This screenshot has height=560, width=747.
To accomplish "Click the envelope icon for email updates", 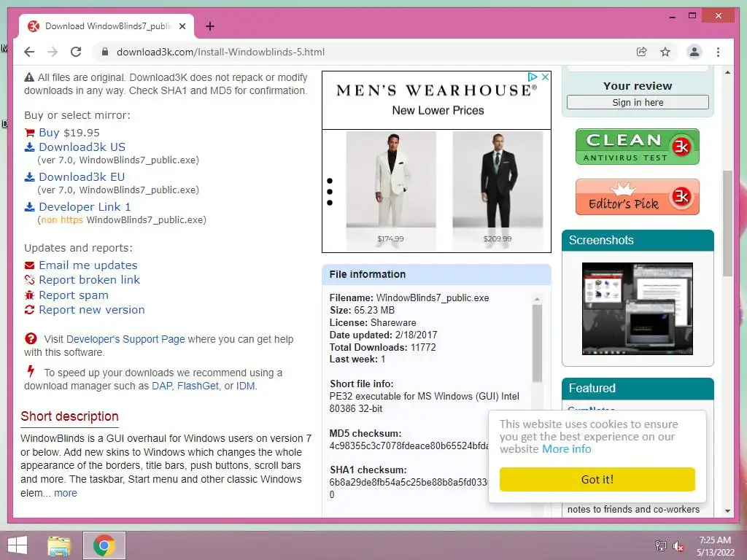I will [x=29, y=265].
